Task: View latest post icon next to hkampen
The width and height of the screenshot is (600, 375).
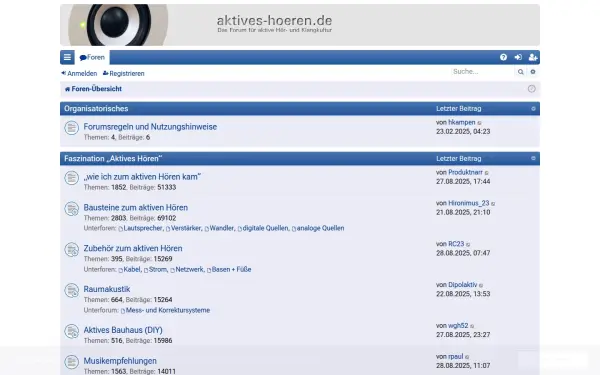Action: point(479,123)
